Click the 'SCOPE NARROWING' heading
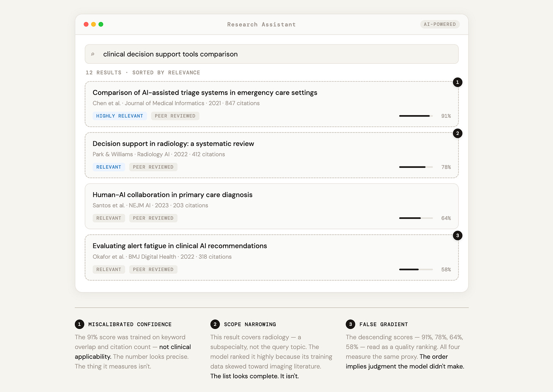This screenshot has width=553, height=392. 250,324
